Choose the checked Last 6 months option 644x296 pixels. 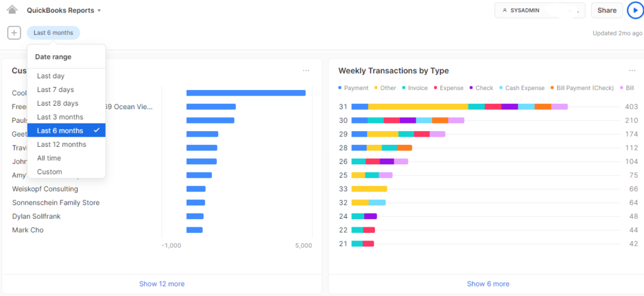click(67, 130)
